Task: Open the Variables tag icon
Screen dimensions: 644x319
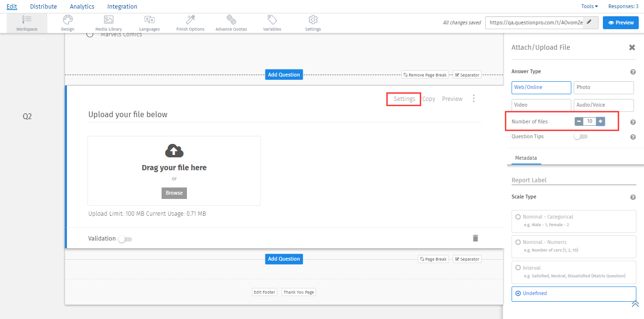Action: pyautogui.click(x=272, y=22)
